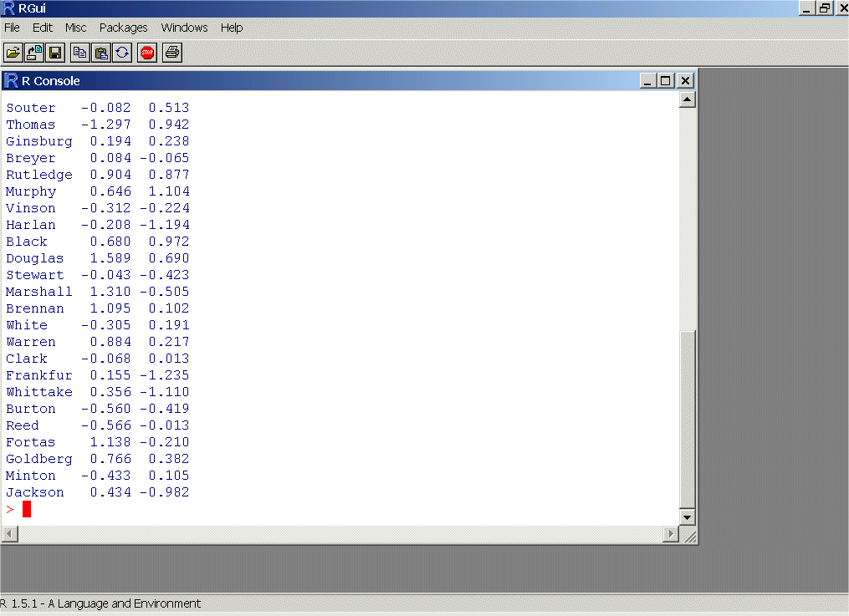Image resolution: width=849 pixels, height=616 pixels.
Task: Open the Windows menu
Action: [184, 28]
